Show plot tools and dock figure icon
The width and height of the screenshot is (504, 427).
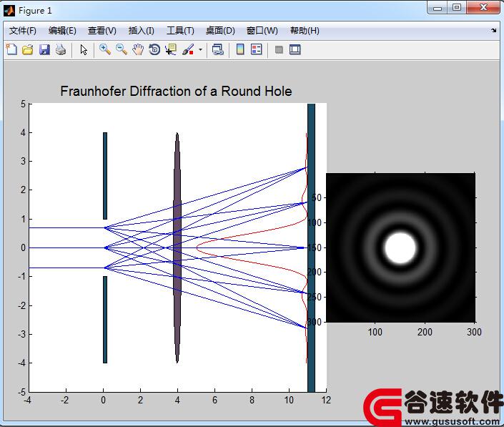pos(295,49)
